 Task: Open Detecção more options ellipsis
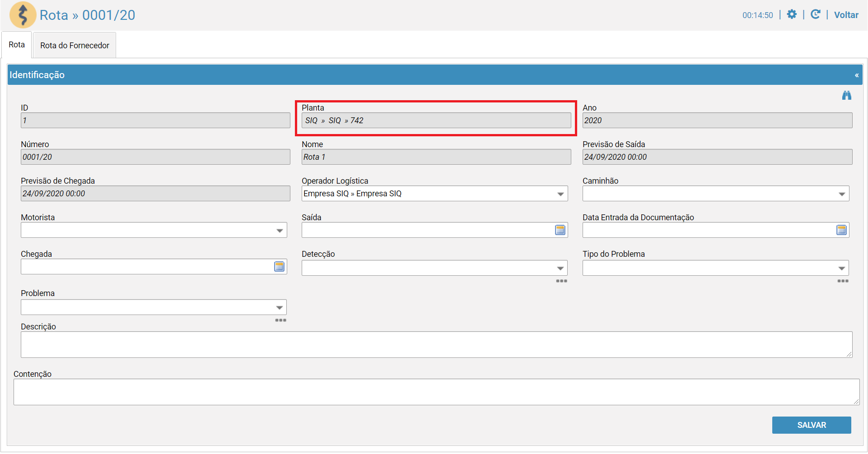pyautogui.click(x=561, y=281)
